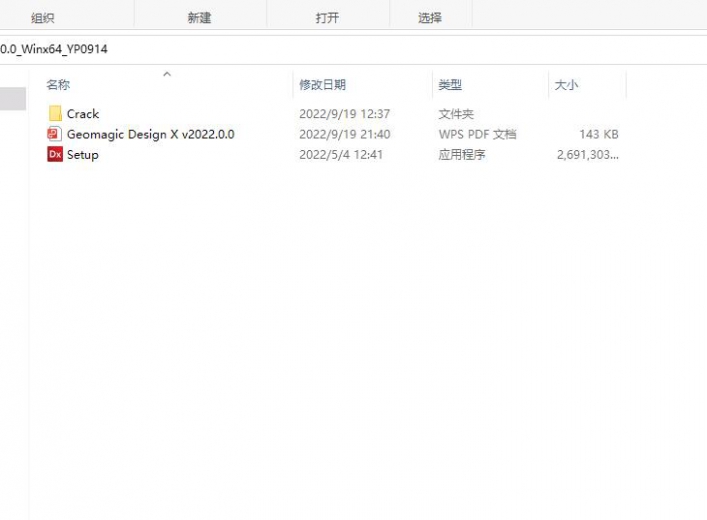Click the date 2022/9/19 21:40

[x=344, y=134]
